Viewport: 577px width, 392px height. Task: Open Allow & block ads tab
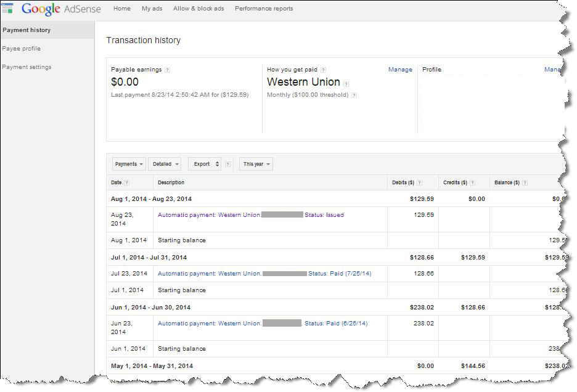(x=198, y=9)
